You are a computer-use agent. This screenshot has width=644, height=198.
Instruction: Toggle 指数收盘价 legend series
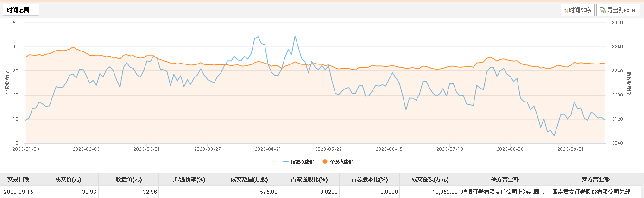coord(298,161)
